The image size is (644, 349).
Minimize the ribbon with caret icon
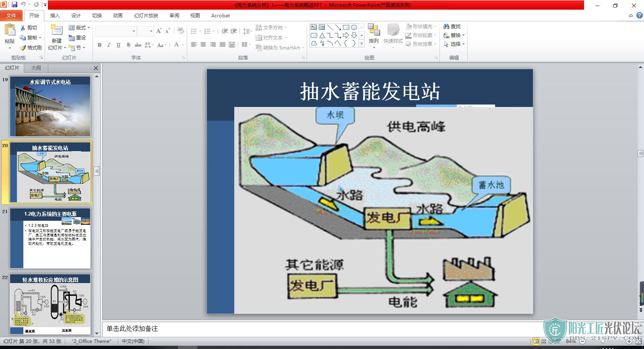(631, 15)
